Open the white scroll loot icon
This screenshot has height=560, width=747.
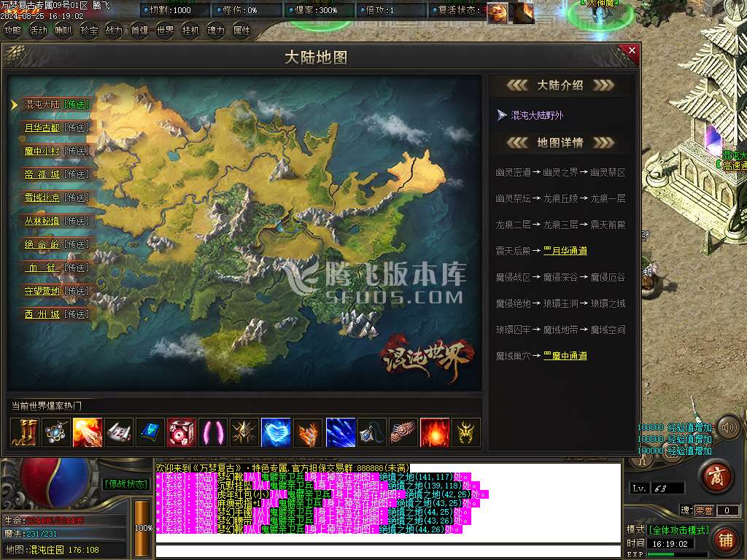119,432
